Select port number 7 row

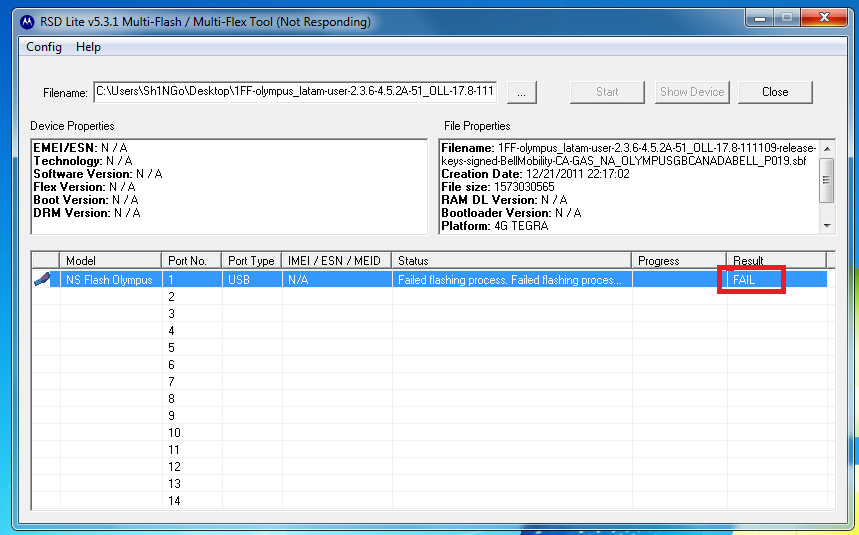(433, 381)
